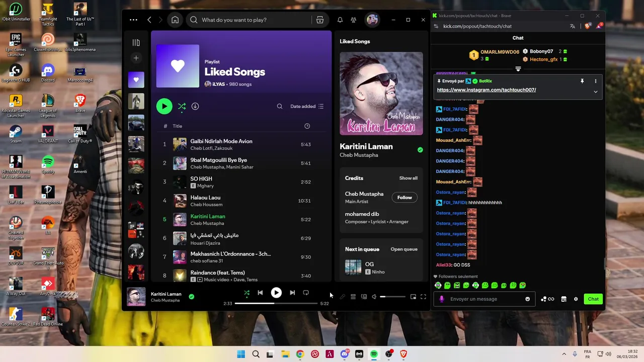The image size is (644, 362).
Task: Open the Spotify profile avatar menu
Action: tap(372, 20)
